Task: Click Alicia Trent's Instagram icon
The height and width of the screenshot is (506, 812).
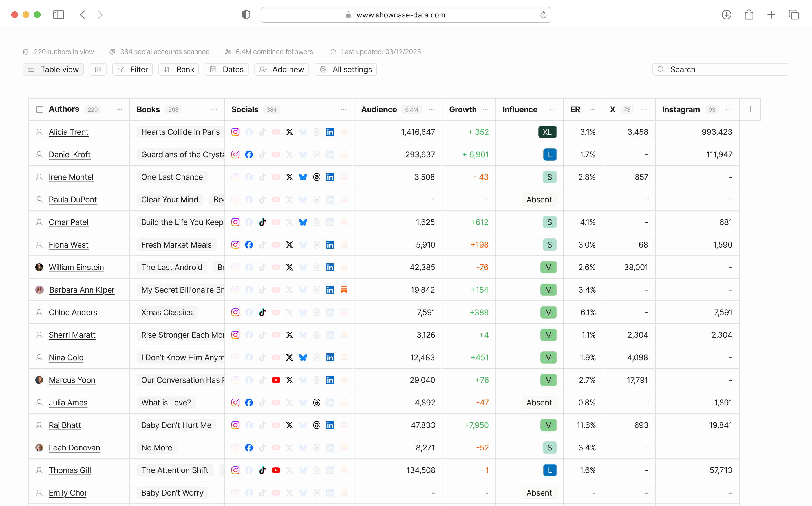Action: (235, 132)
